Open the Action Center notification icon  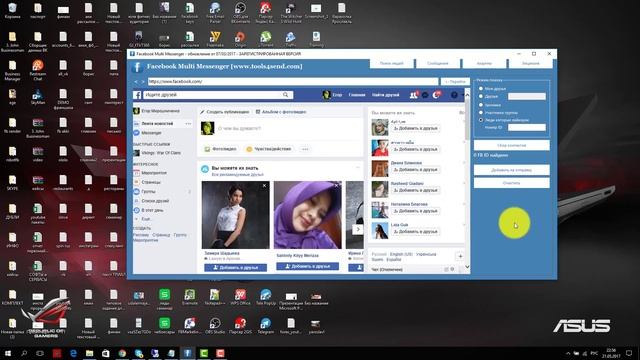pos(629,353)
